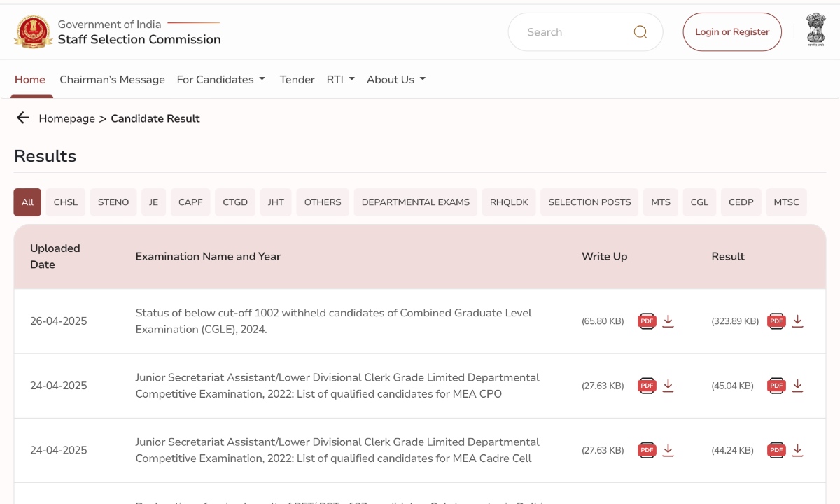Click the (65.80 KB) write up size

(603, 321)
